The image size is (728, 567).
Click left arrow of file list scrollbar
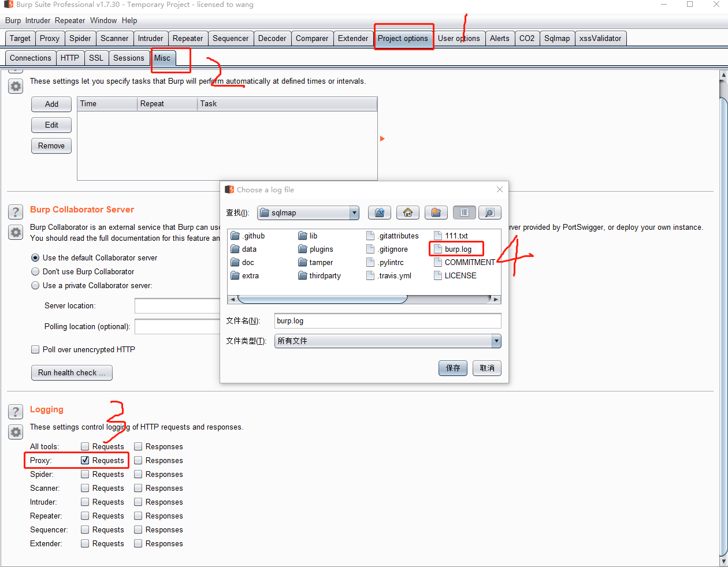tap(233, 299)
